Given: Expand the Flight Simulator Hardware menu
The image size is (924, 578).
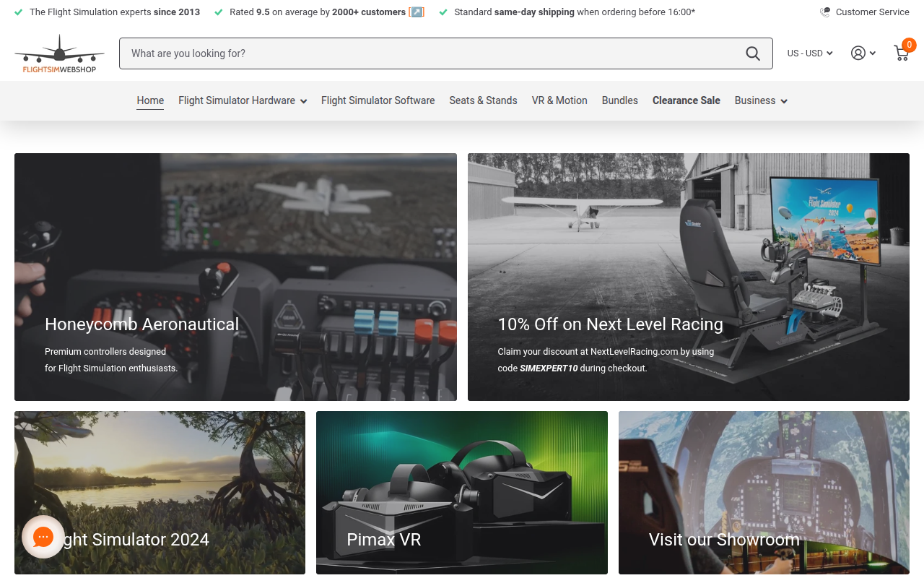Looking at the screenshot, I should pyautogui.click(x=243, y=100).
